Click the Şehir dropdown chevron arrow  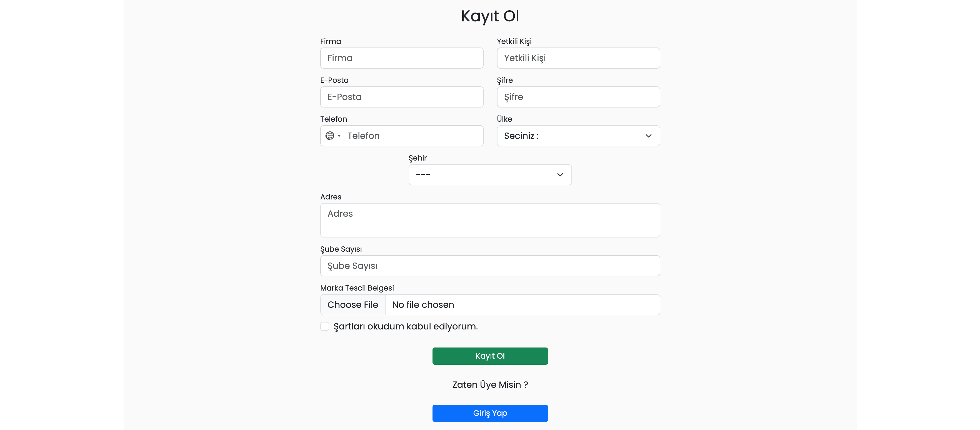pos(560,175)
